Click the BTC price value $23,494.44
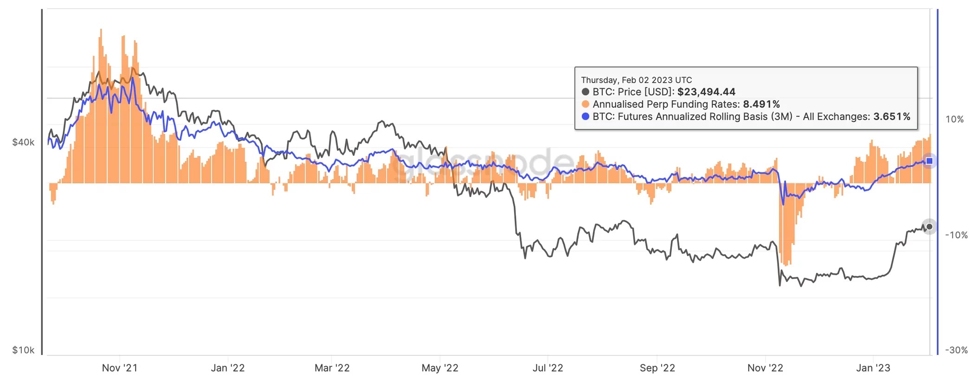The image size is (980, 387). 706,92
